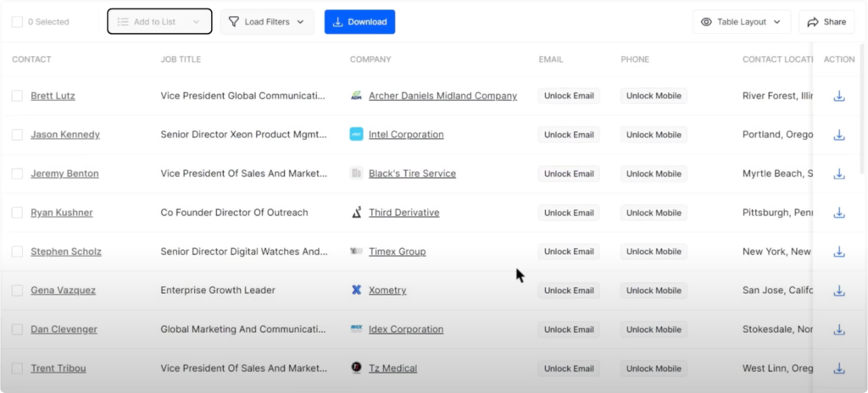
Task: Click download icon in Jason Kennedy row
Action: 839,135
